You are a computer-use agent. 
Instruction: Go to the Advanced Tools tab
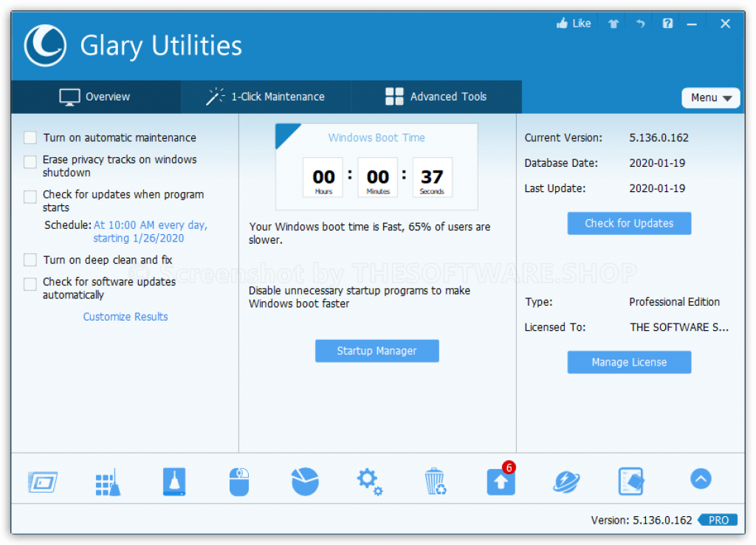coord(436,97)
